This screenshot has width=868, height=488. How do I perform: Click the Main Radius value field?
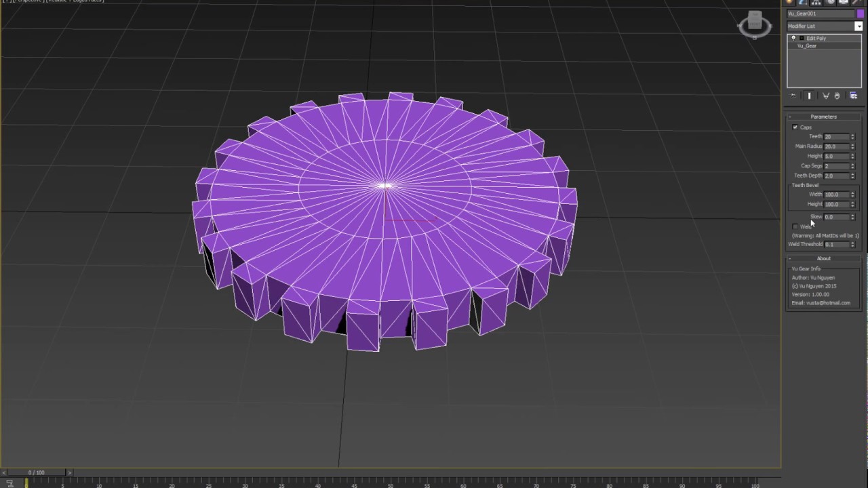click(837, 146)
